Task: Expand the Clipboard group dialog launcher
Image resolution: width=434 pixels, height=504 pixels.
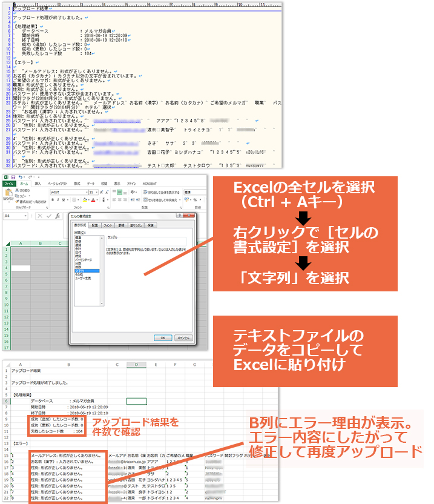Action: pos(47,208)
